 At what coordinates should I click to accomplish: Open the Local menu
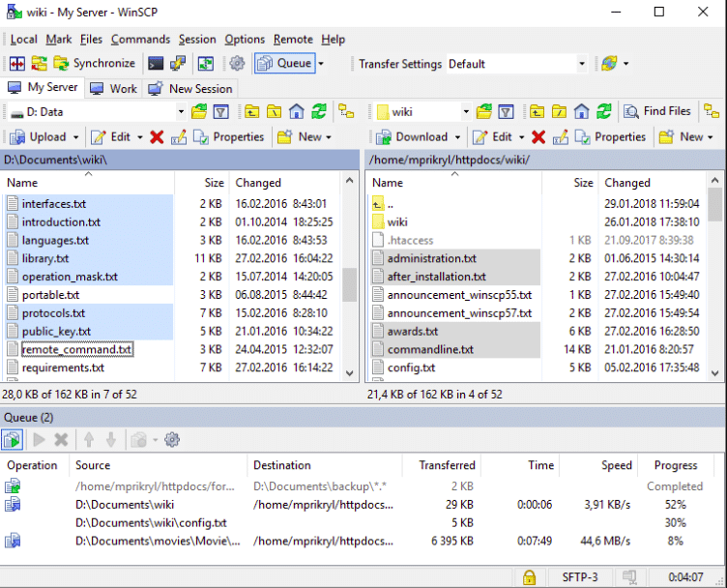[23, 40]
